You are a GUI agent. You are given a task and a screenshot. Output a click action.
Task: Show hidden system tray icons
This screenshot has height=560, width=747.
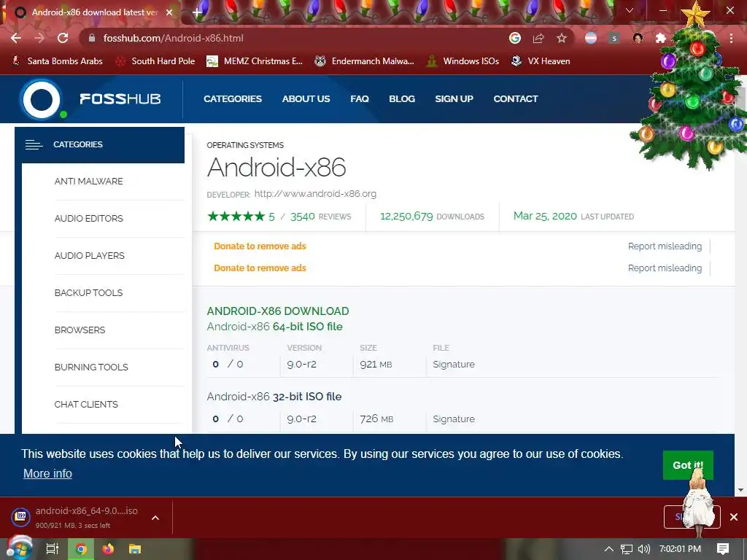609,549
